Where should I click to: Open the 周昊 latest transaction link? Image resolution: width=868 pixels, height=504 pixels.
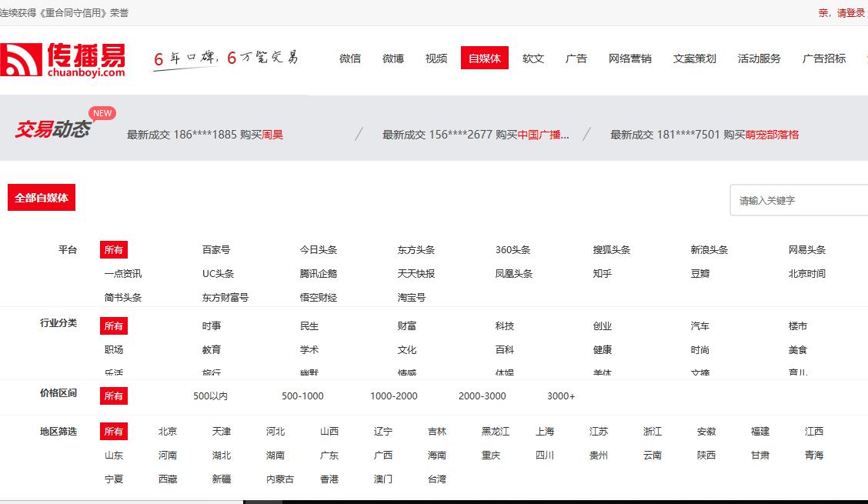point(272,135)
